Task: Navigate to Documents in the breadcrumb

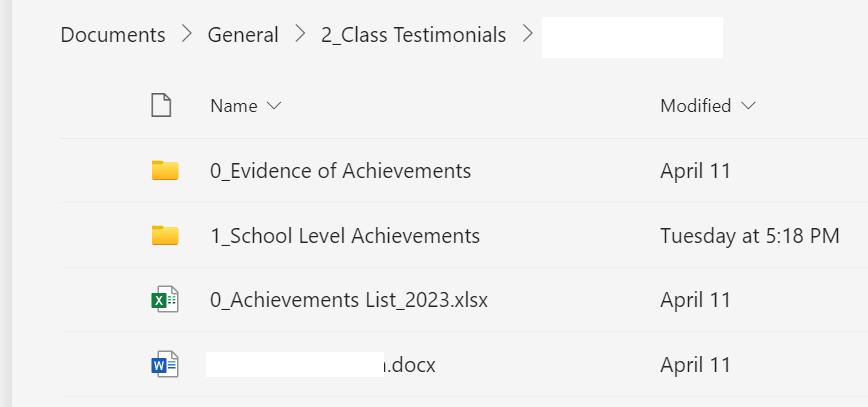Action: [x=113, y=35]
